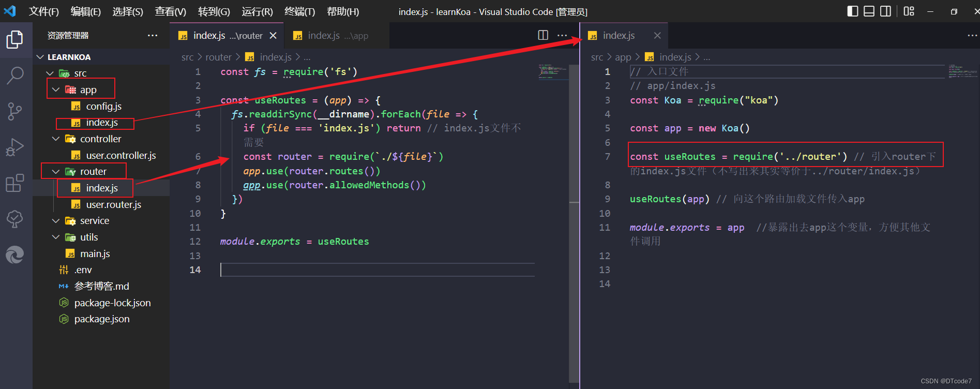Toggle secondary side bar layout icon
Viewport: 980px width, 389px height.
click(886, 11)
